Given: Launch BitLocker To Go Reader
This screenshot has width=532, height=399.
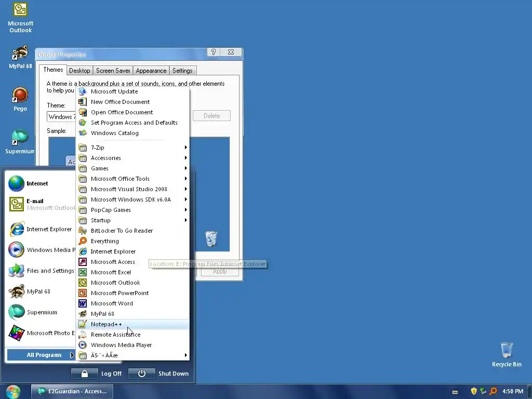Looking at the screenshot, I should point(132,231).
